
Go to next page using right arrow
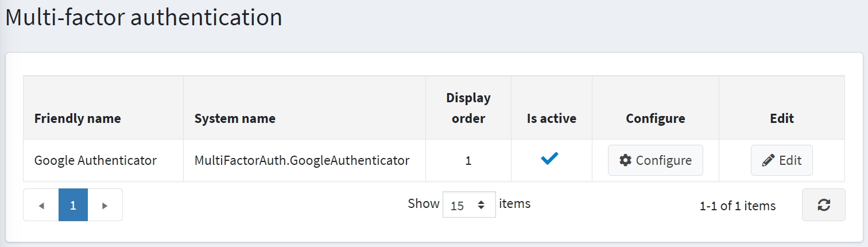point(104,205)
